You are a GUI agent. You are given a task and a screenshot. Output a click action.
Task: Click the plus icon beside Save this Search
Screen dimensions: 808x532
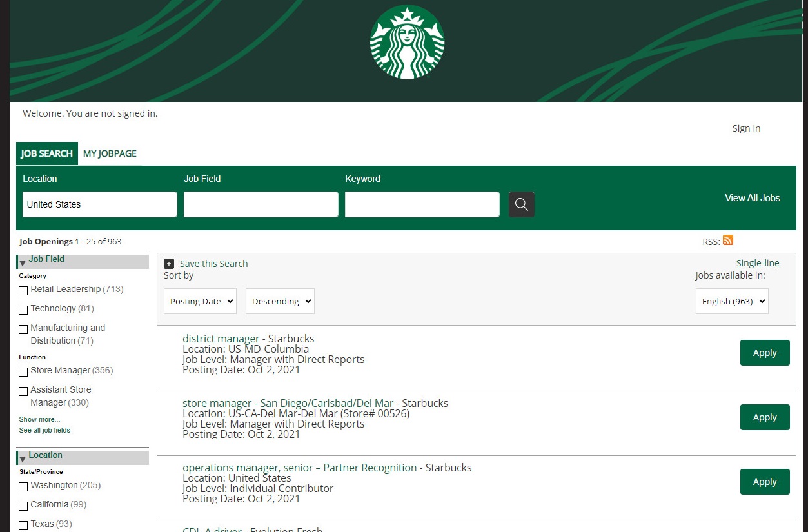(169, 264)
